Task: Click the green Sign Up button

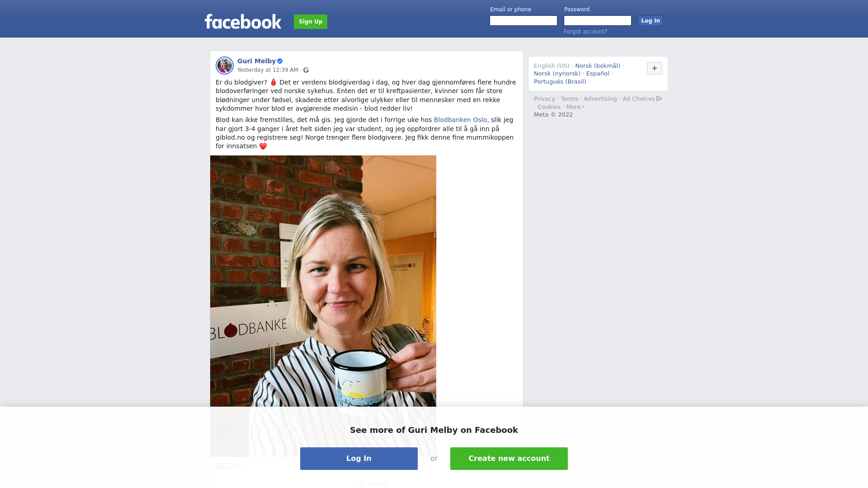Action: tap(311, 22)
